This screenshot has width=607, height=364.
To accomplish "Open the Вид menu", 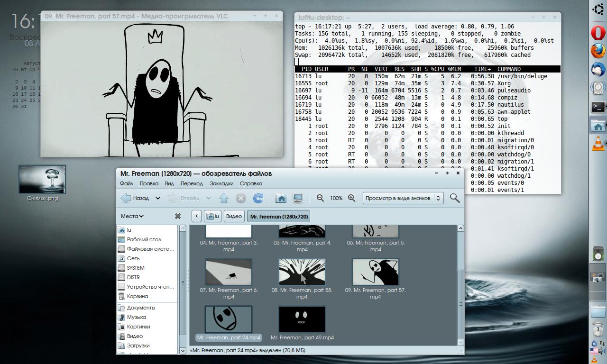I will pyautogui.click(x=169, y=183).
